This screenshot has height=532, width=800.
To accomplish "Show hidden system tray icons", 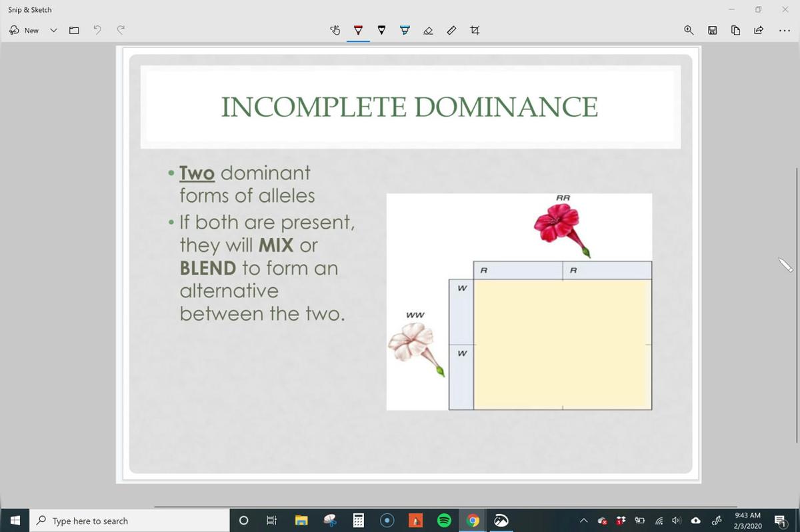I will pos(585,521).
